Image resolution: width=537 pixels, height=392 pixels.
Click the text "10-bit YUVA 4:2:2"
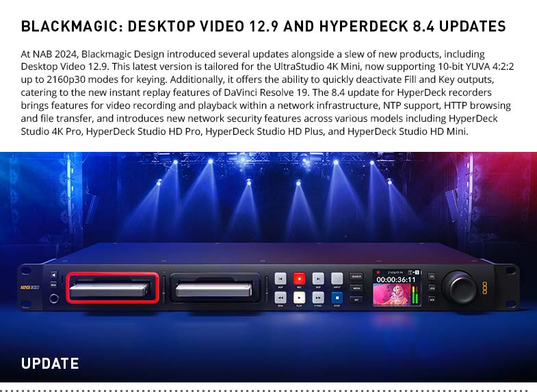tap(476, 66)
